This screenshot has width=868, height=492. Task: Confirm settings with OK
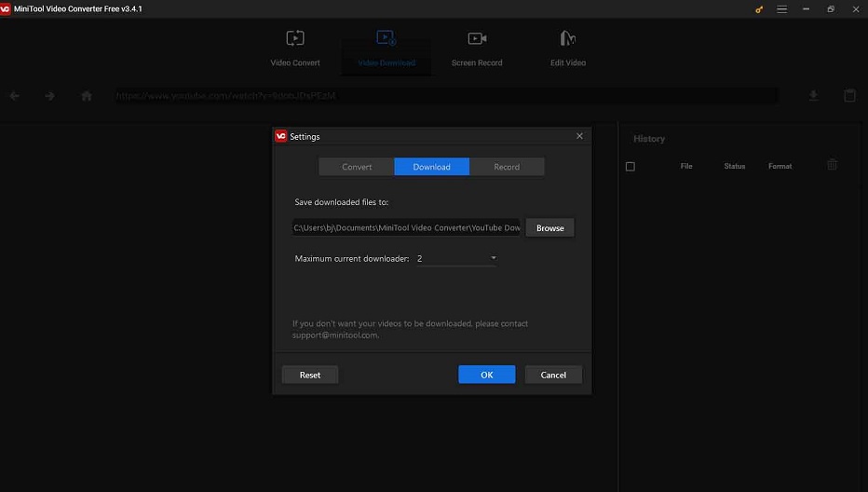(486, 375)
